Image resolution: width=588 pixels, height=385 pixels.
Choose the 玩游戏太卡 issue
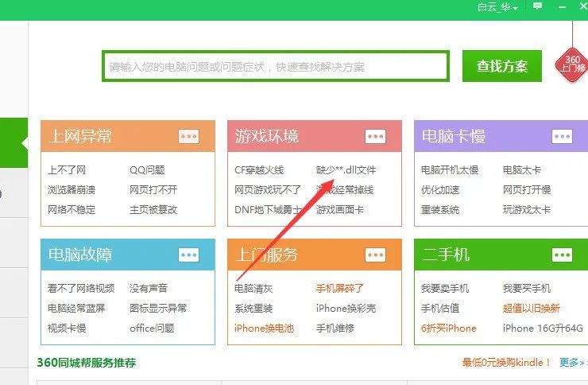point(527,210)
